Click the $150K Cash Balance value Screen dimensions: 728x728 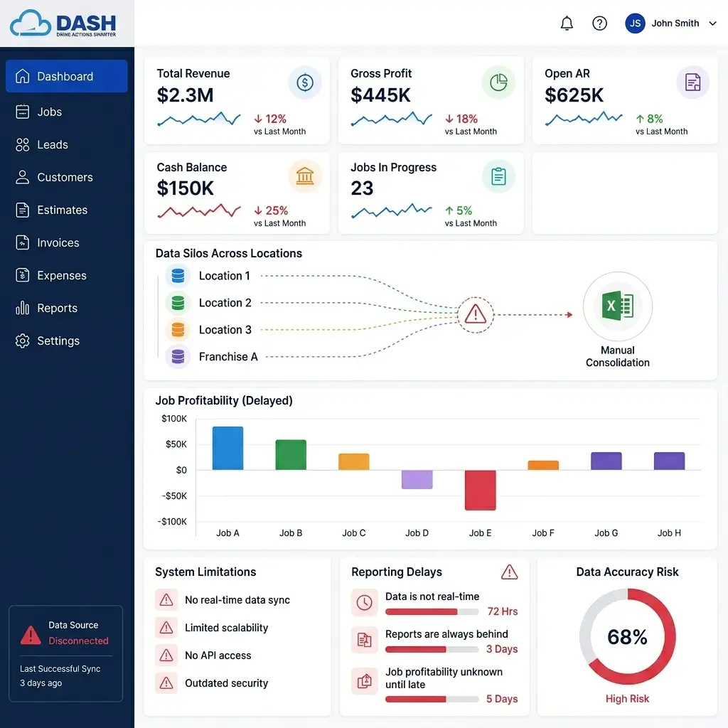click(186, 188)
